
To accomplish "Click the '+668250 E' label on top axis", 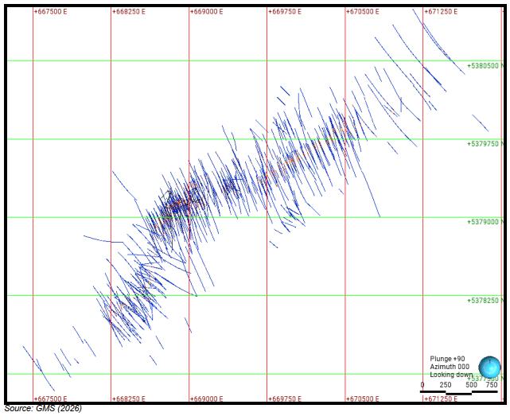I will (x=129, y=12).
